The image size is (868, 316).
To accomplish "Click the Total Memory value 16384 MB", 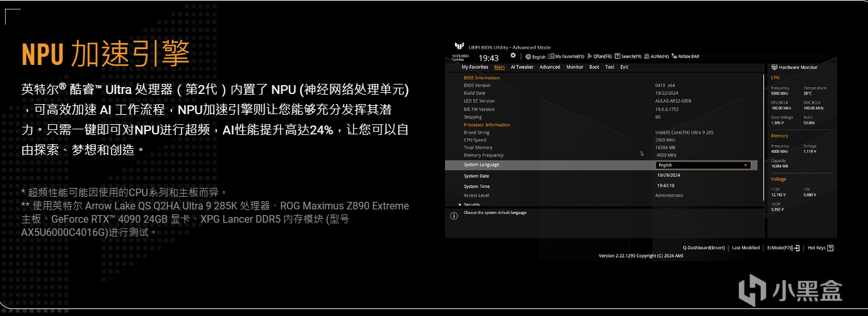I will [666, 148].
